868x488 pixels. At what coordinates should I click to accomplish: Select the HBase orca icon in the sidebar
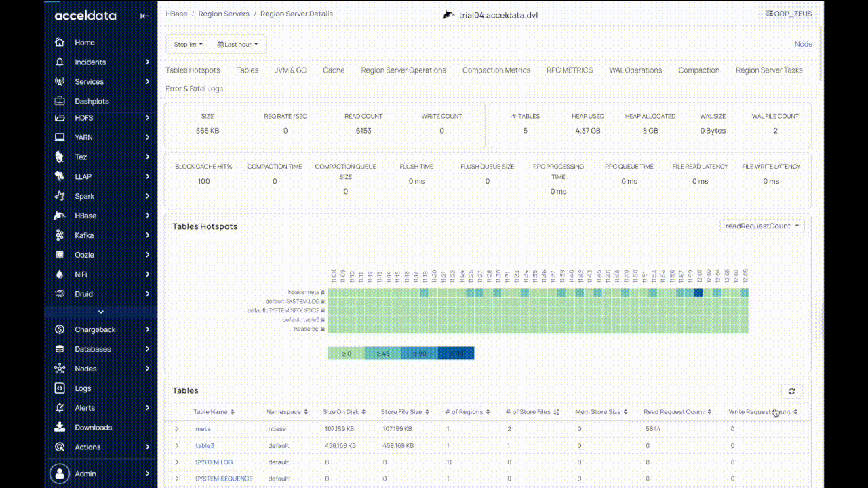60,216
